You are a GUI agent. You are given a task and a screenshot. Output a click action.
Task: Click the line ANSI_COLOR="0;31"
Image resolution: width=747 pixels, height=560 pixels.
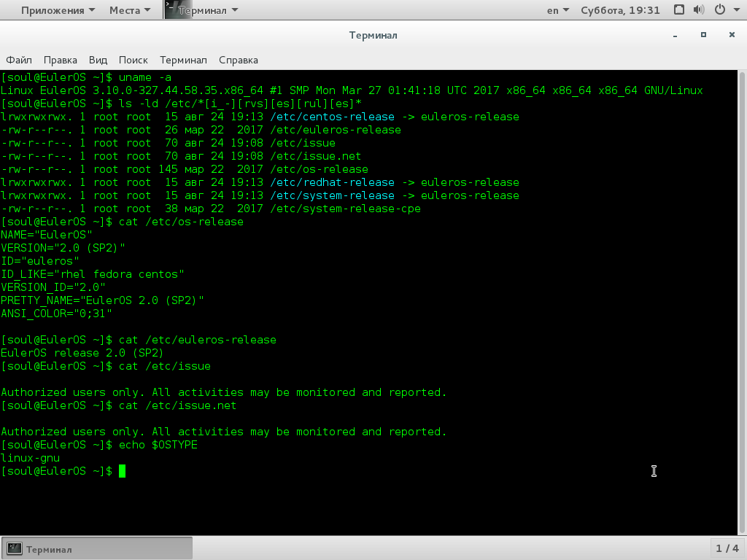56,314
